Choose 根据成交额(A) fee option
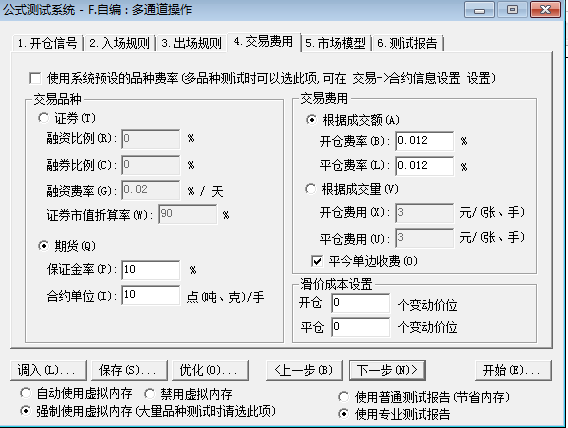Screen dimensions: 568x428 click(x=311, y=120)
